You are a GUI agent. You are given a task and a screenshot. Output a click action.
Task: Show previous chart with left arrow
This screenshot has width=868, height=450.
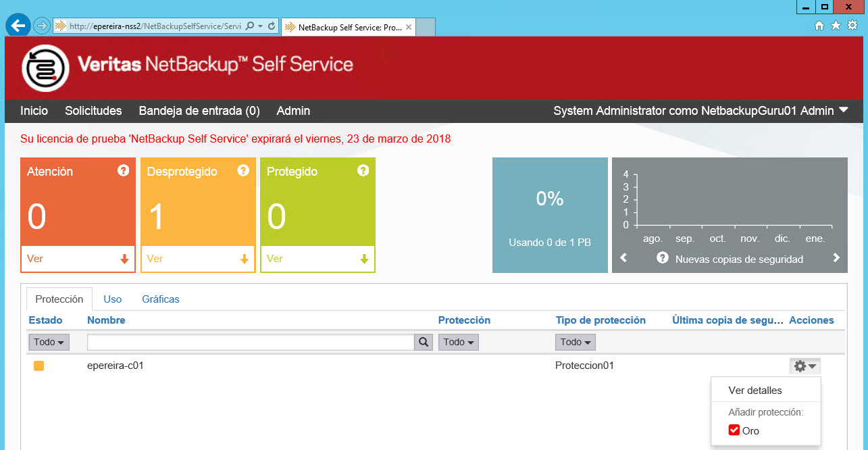[x=623, y=258]
